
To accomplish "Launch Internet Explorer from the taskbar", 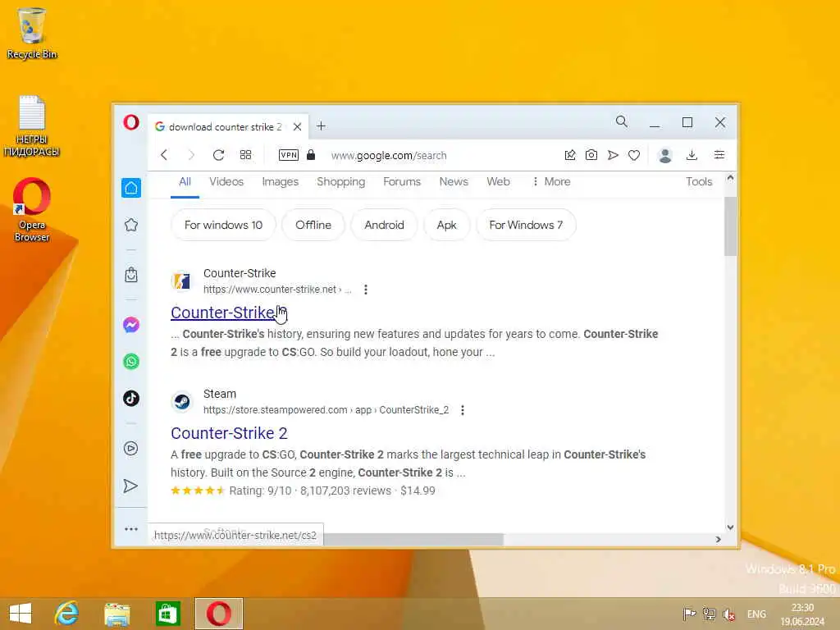I will tap(67, 614).
